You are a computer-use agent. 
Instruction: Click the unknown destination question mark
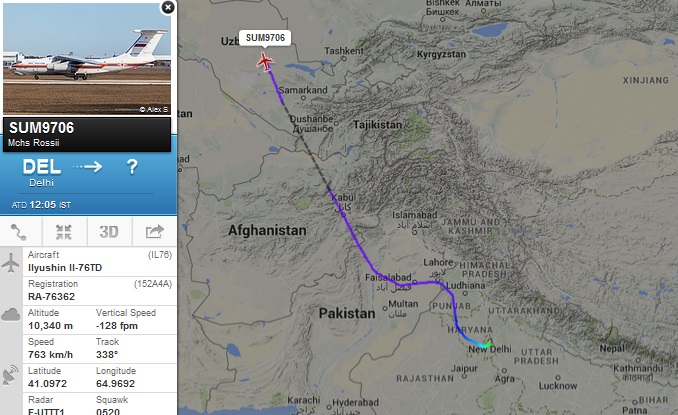(x=132, y=167)
